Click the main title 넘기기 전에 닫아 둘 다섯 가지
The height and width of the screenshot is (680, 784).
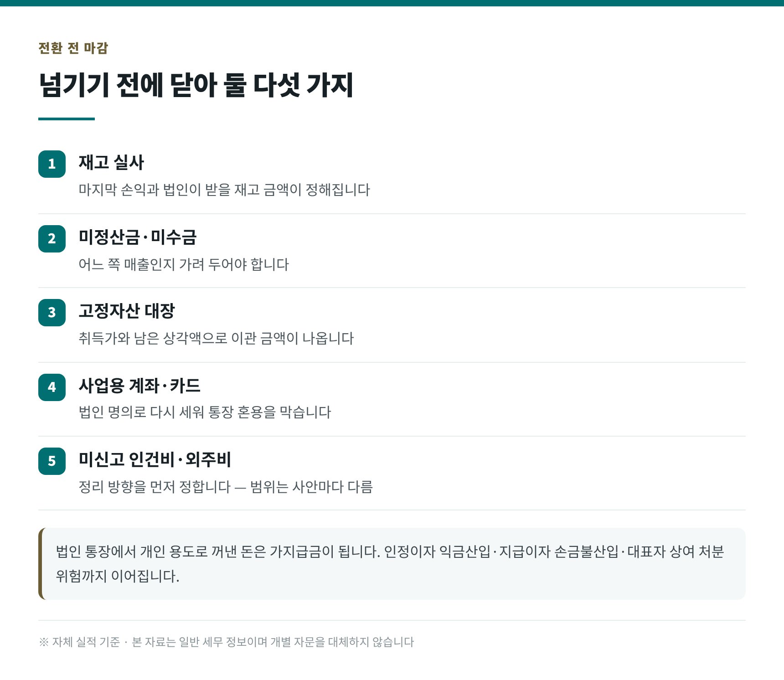click(196, 85)
